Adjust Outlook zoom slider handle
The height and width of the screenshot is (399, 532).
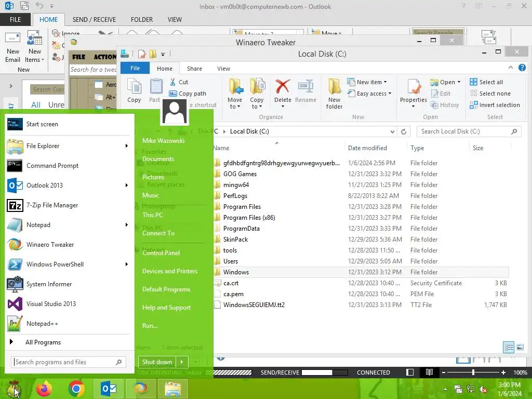tap(473, 372)
